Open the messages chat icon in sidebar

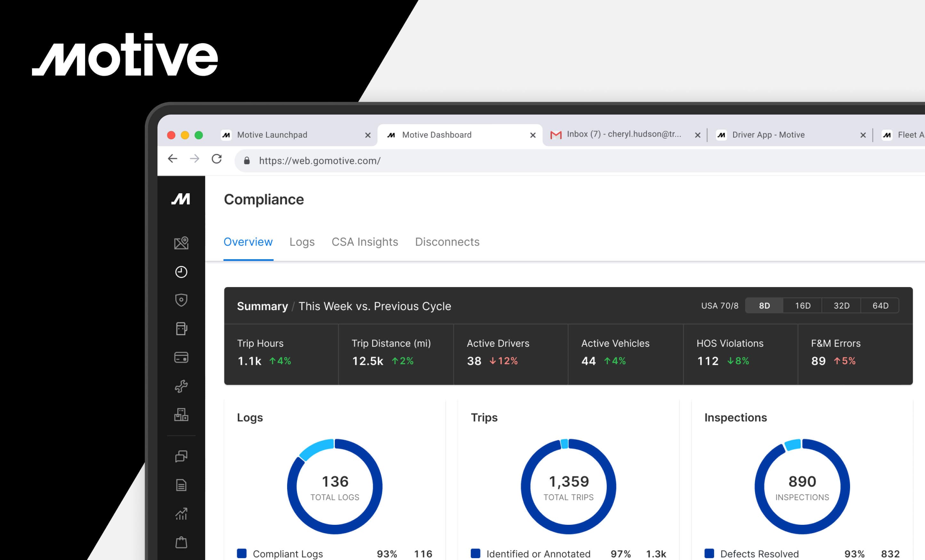tap(181, 456)
